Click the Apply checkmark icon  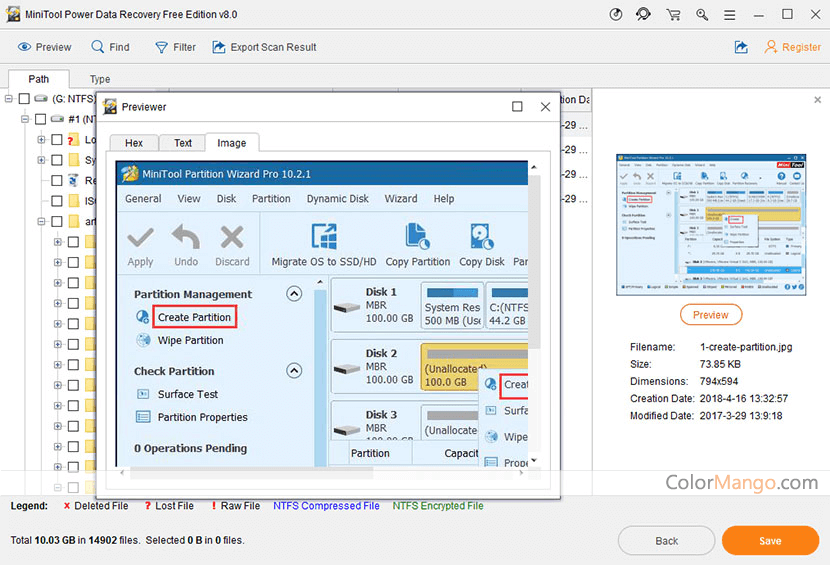coord(140,238)
